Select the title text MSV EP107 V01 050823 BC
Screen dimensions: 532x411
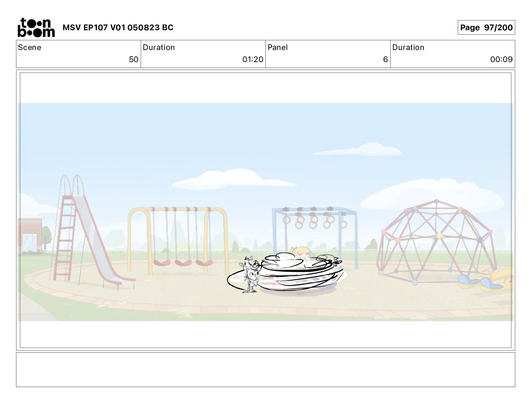click(x=118, y=28)
